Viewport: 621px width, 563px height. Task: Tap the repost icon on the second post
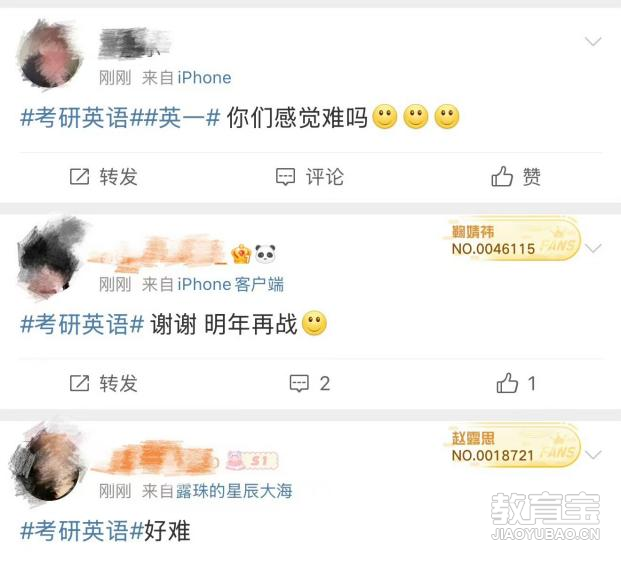point(79,383)
